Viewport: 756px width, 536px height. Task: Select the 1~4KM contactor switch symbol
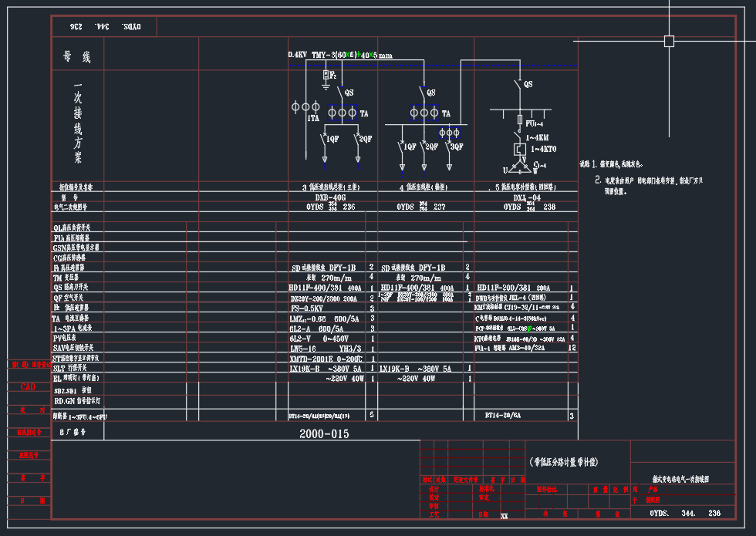pyautogui.click(x=518, y=135)
